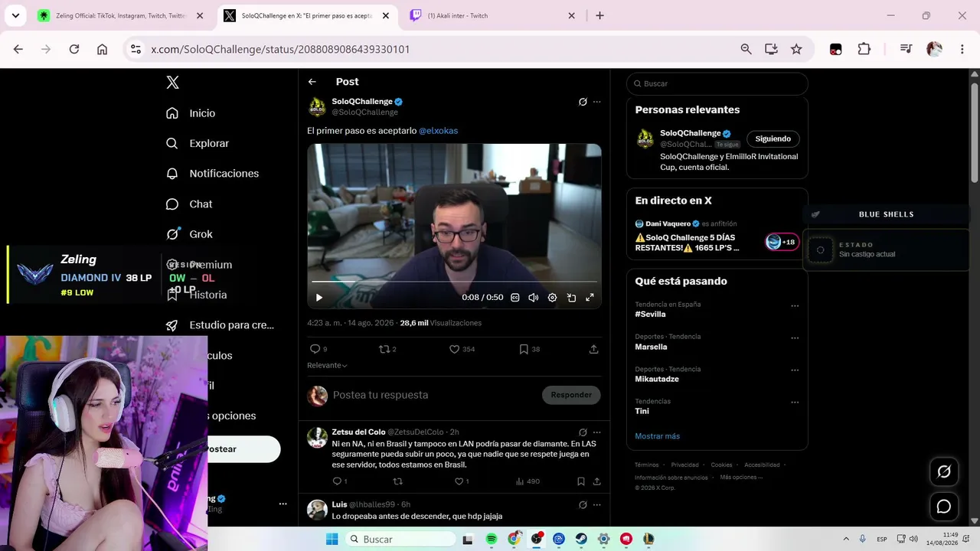This screenshot has width=980, height=551.
Task: Go to the browser home page
Action: pyautogui.click(x=102, y=49)
